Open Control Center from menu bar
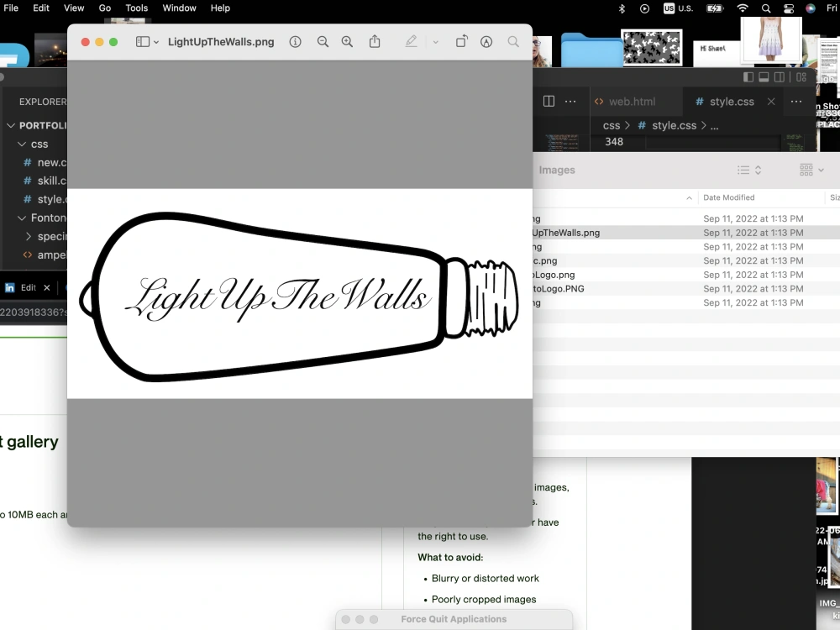Viewport: 840px width, 630px height. point(789,8)
